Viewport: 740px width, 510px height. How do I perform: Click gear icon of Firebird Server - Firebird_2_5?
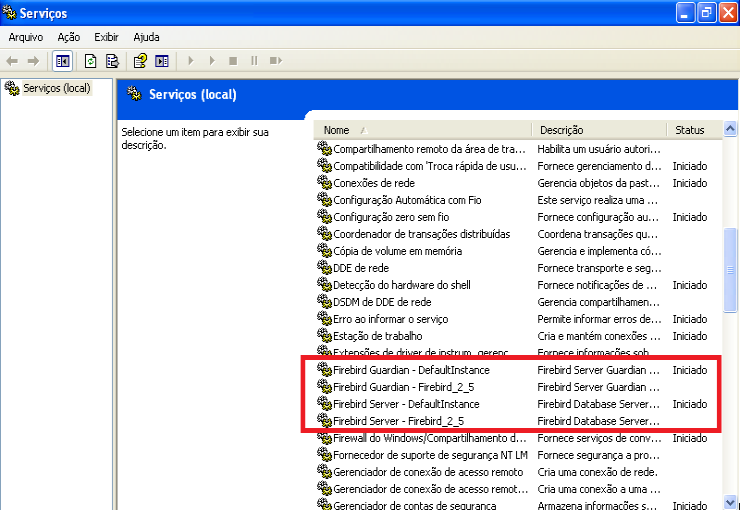(x=324, y=420)
